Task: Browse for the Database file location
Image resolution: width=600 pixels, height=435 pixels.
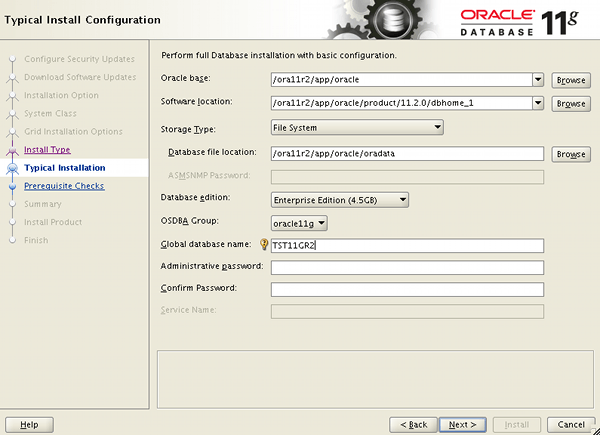Action: point(571,154)
